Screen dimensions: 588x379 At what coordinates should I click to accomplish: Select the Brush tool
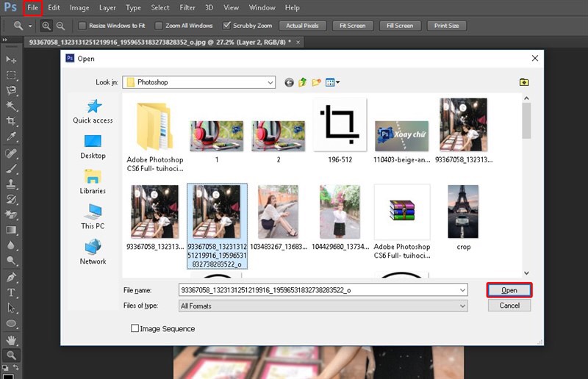[11, 169]
